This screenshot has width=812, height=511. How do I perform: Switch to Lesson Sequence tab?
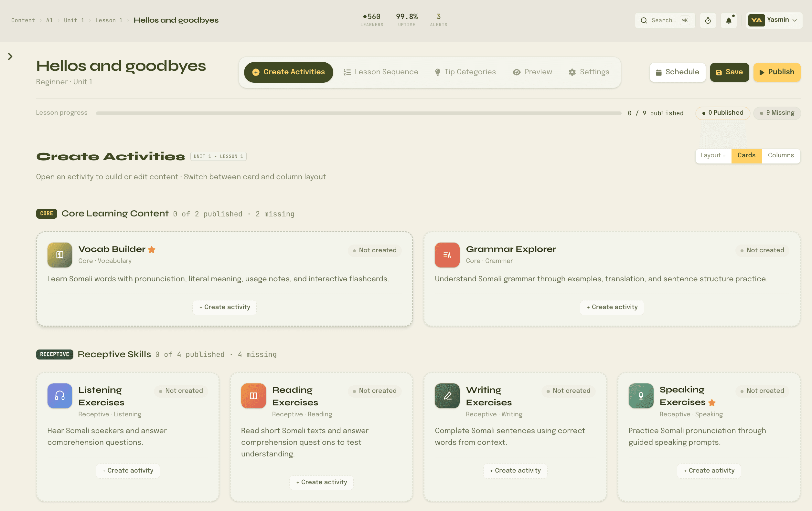[381, 72]
